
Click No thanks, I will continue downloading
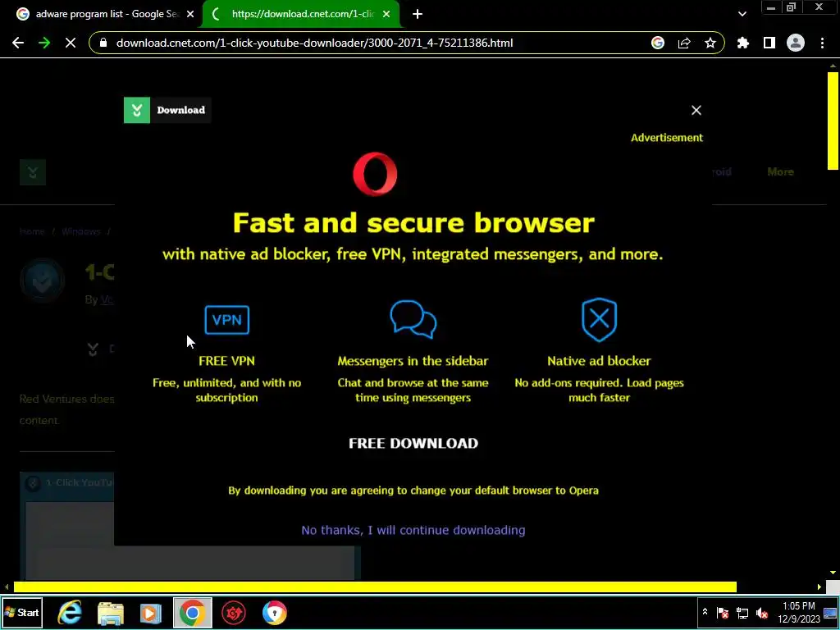pos(413,530)
